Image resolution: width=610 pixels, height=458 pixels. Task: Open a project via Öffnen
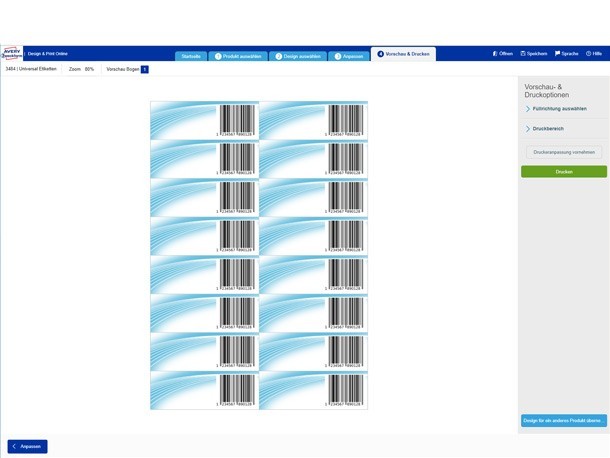[x=503, y=53]
